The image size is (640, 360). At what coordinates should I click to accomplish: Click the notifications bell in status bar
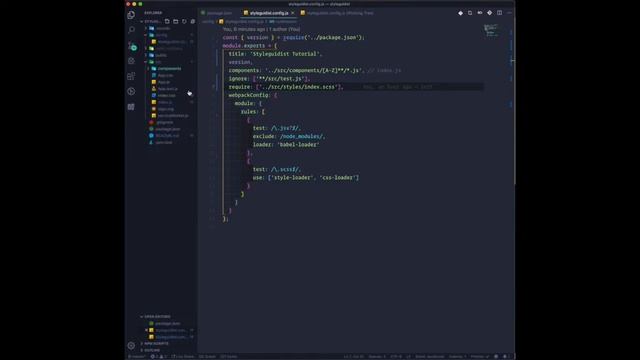point(505,357)
